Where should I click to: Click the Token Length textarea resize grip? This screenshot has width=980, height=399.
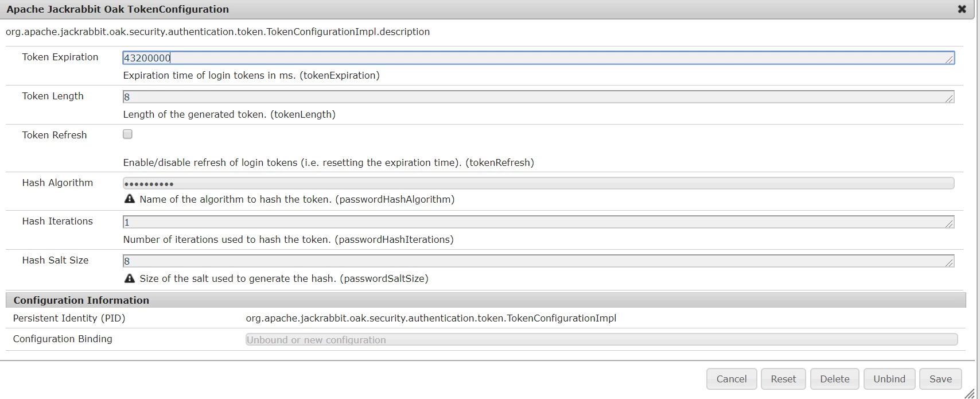click(x=950, y=98)
